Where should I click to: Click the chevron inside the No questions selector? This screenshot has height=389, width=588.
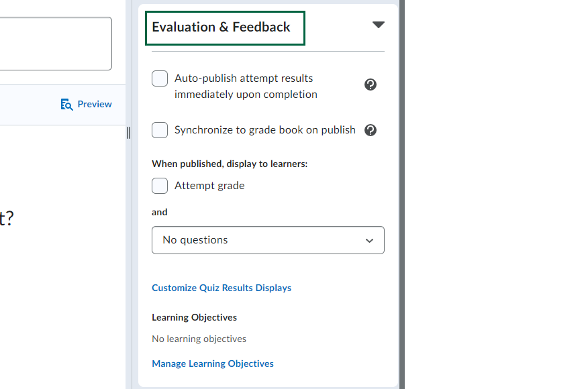coord(369,240)
